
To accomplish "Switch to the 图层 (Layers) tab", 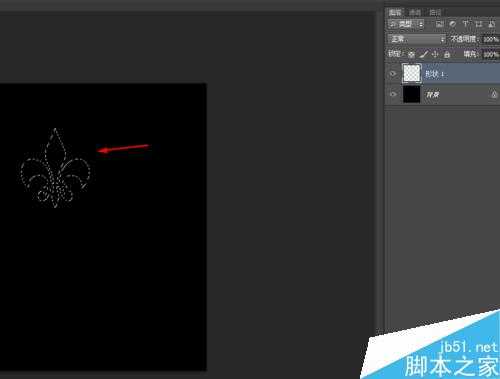I will 395,13.
